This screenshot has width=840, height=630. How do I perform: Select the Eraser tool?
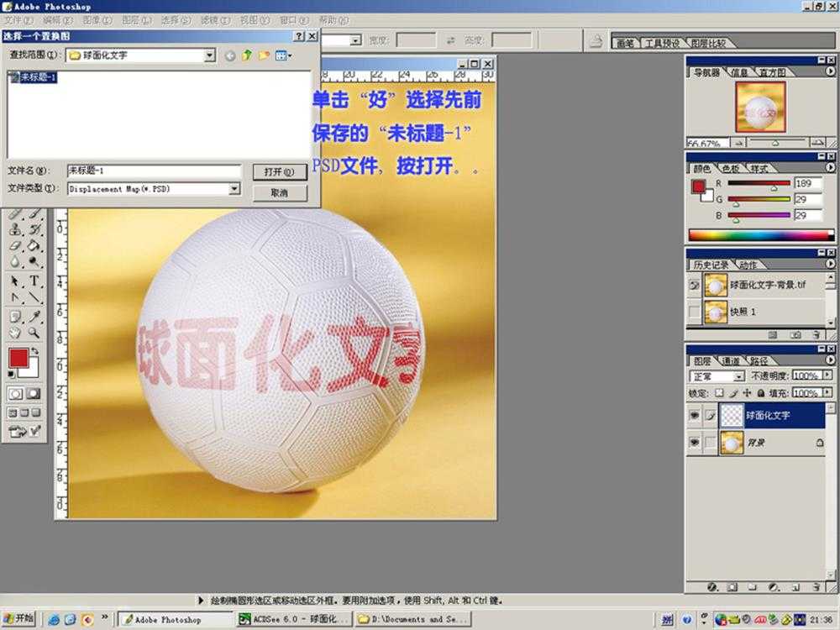(x=13, y=246)
